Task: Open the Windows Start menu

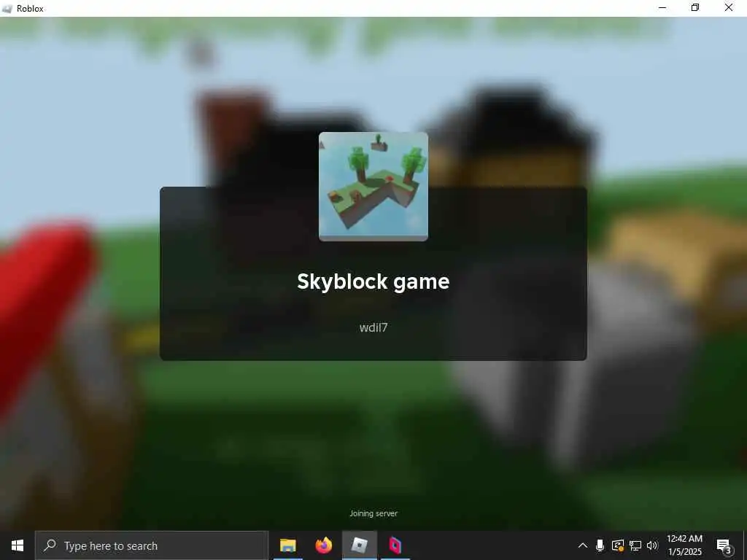Action: click(x=18, y=545)
